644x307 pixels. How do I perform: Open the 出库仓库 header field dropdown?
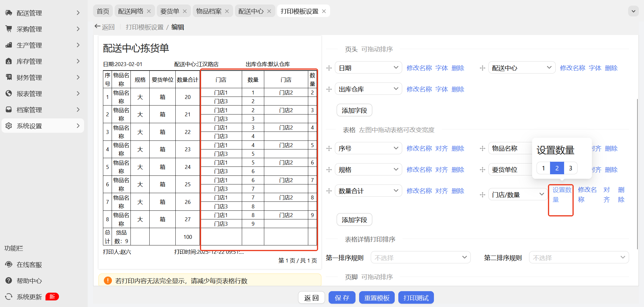tap(368, 89)
